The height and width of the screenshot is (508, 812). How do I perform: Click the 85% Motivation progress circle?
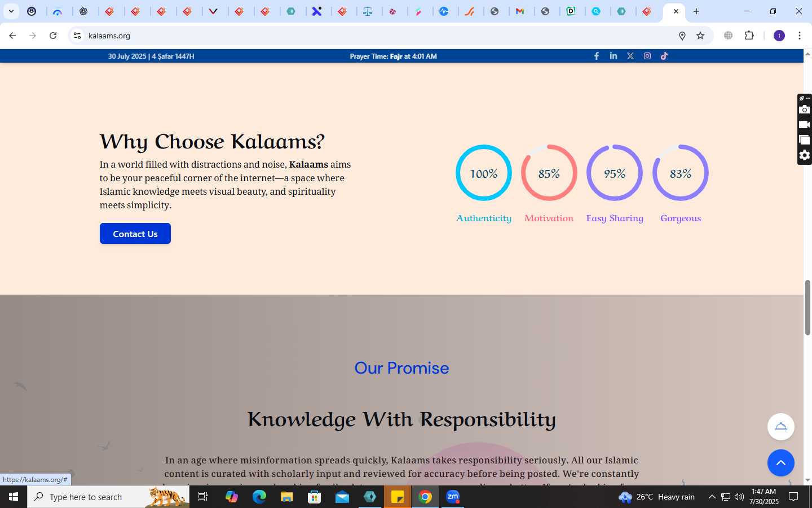[549, 173]
